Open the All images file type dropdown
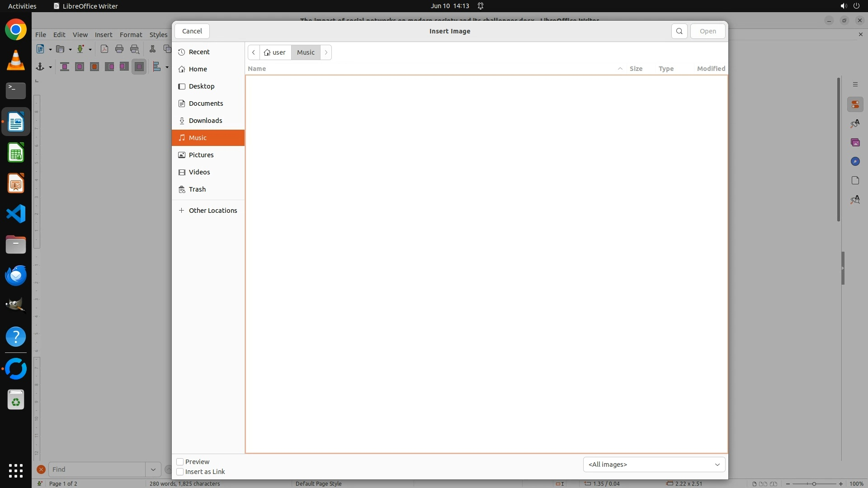Viewport: 868px width, 488px height. pos(654,465)
